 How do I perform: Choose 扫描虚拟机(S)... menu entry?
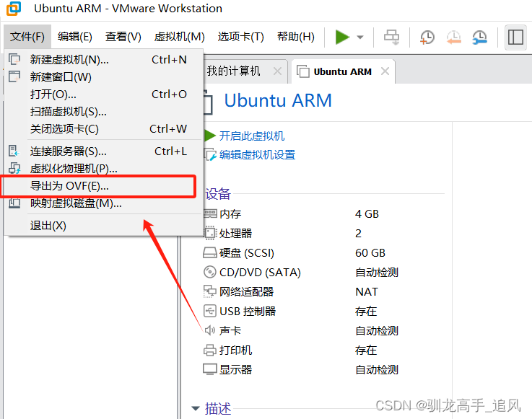104,112
